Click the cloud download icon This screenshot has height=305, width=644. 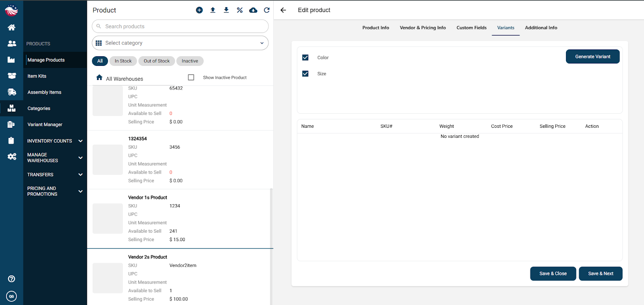pyautogui.click(x=253, y=10)
